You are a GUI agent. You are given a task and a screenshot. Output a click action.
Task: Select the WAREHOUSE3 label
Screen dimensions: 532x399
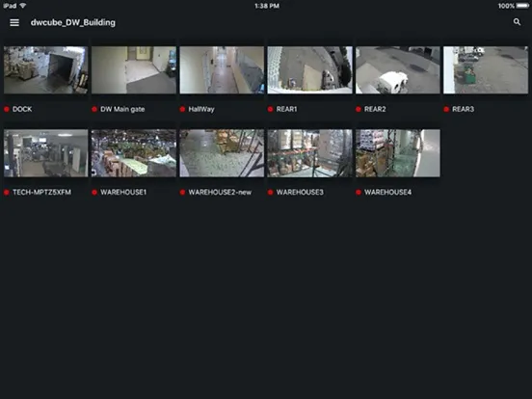300,193
